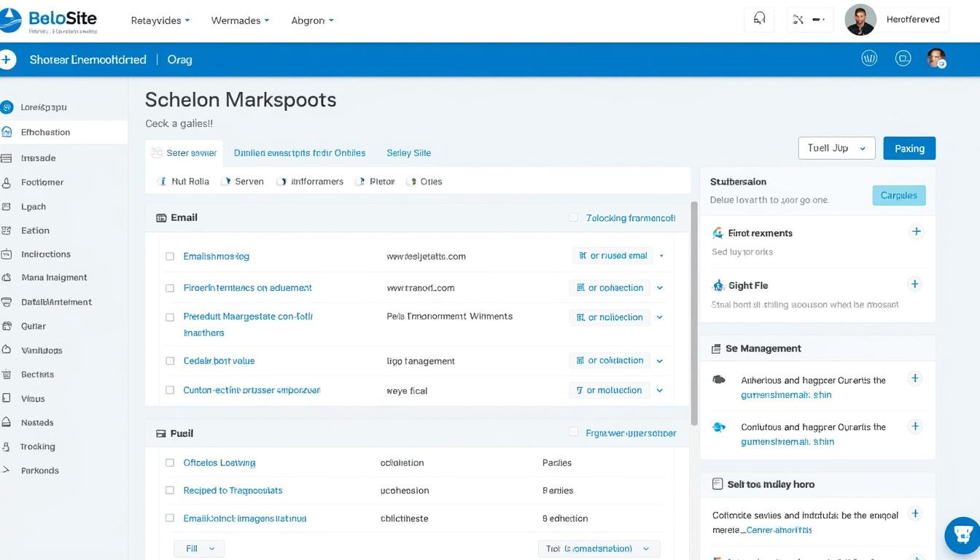
Task: Open the Emailkoinct imagens itatinua link
Action: pos(245,518)
